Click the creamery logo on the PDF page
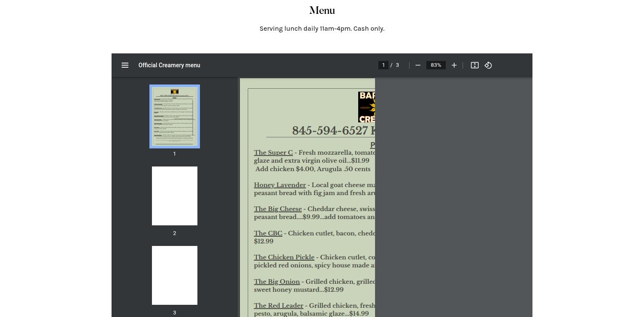 367,107
